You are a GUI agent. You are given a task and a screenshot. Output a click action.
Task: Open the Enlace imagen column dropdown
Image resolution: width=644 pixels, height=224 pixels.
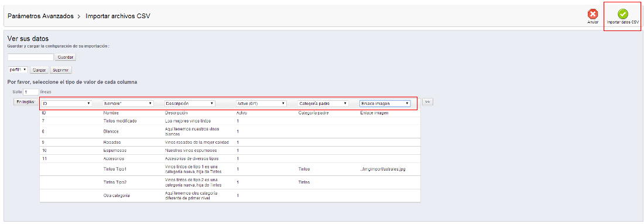(385, 104)
